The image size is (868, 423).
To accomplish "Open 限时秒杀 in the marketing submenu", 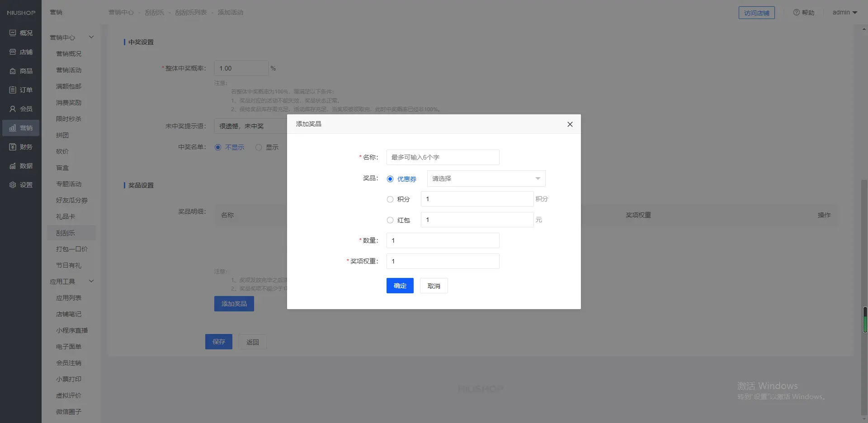I will click(69, 119).
